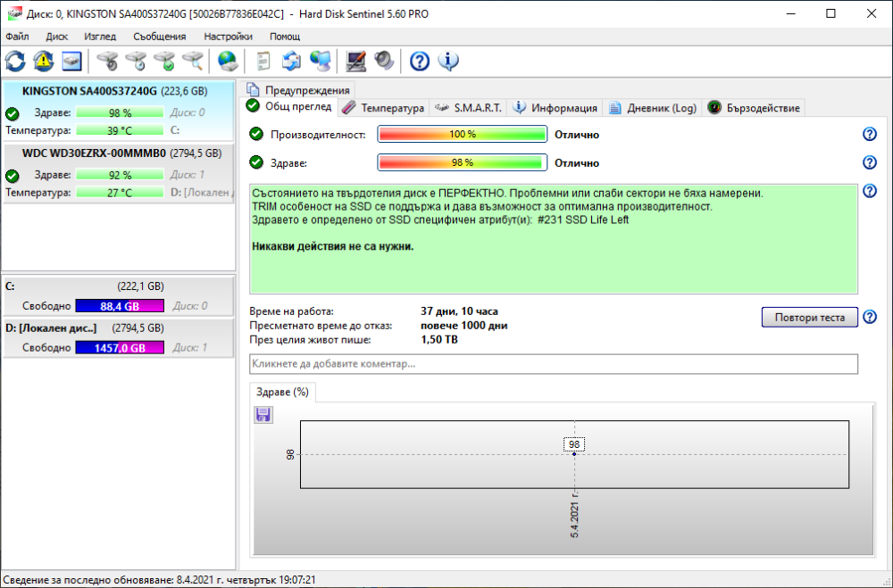Click the 'повече 1000 дни' estimated lifetime value
This screenshot has height=588, width=893.
click(463, 326)
